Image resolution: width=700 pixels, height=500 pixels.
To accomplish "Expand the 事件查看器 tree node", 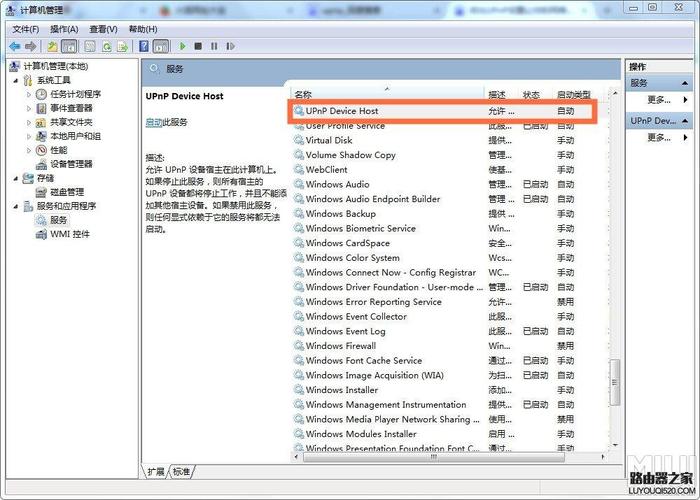I will point(29,108).
